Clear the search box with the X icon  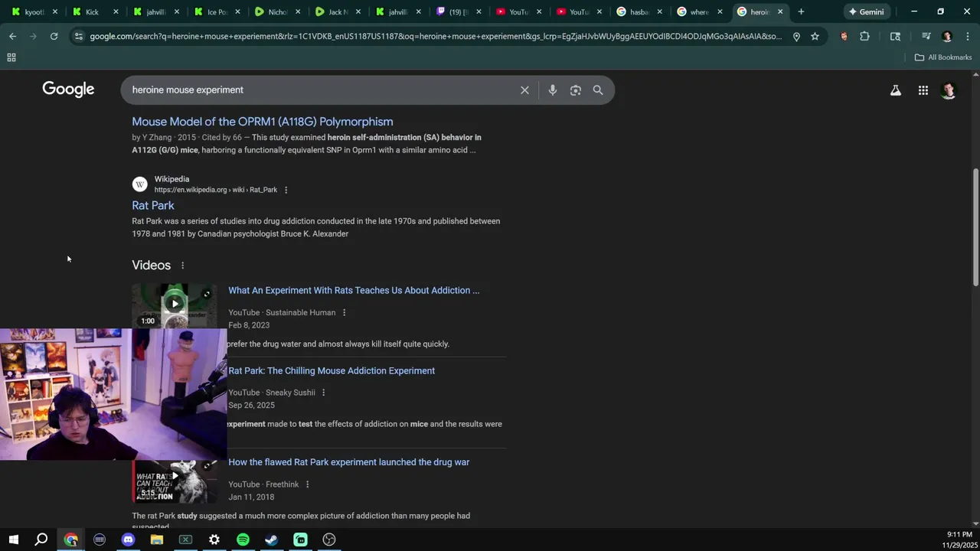(x=524, y=90)
